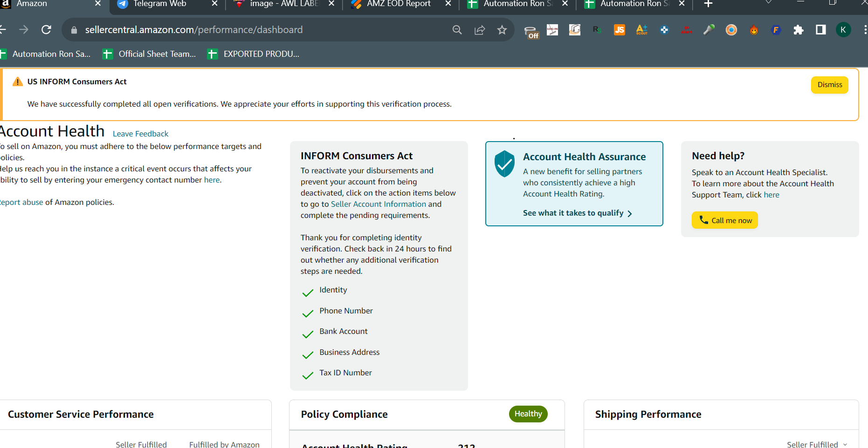The height and width of the screenshot is (448, 868).
Task: Click the Call me now button
Action: pos(725,220)
